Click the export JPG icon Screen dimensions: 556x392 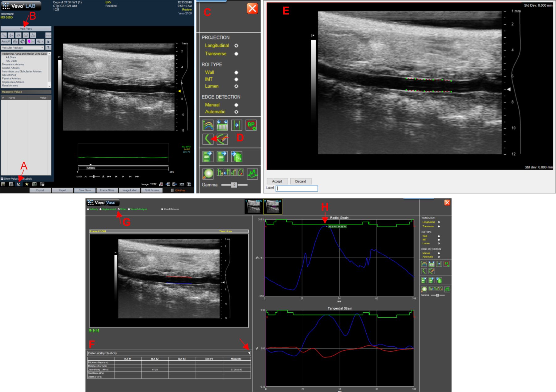click(222, 156)
